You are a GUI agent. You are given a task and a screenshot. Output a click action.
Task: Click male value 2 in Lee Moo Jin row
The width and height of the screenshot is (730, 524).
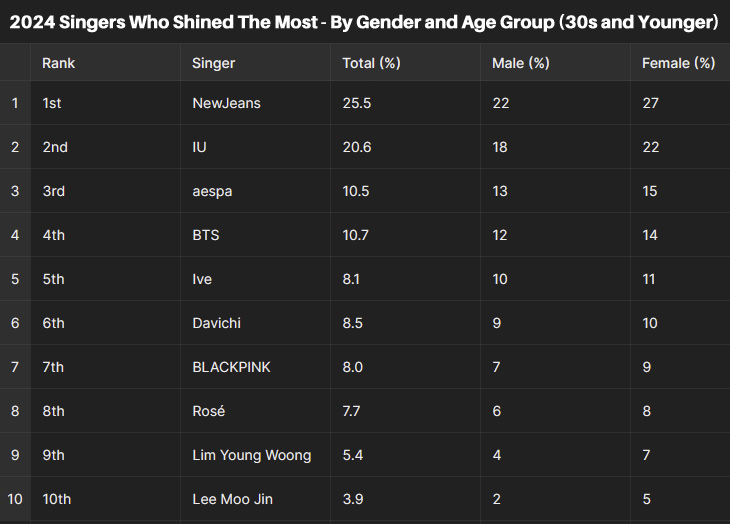click(497, 499)
